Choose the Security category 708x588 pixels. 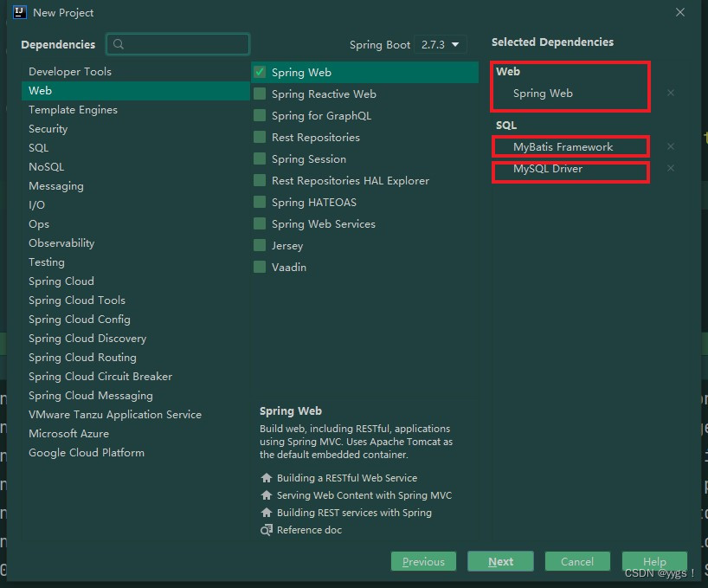[136, 129]
